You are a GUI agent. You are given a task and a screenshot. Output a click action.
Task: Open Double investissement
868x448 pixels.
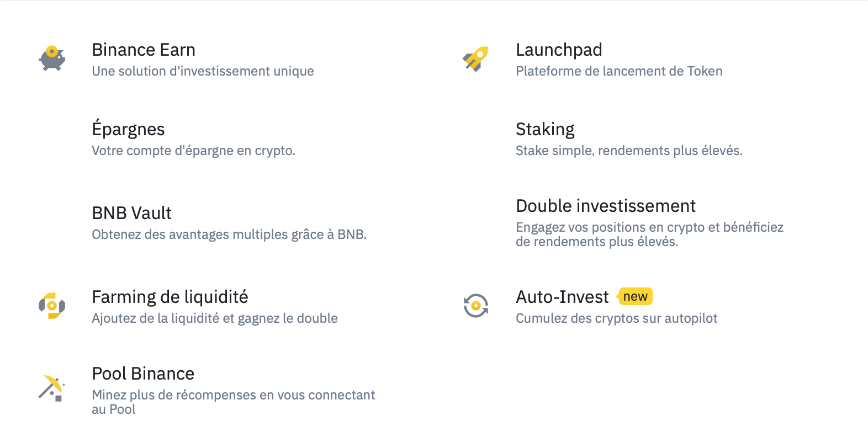coord(606,206)
